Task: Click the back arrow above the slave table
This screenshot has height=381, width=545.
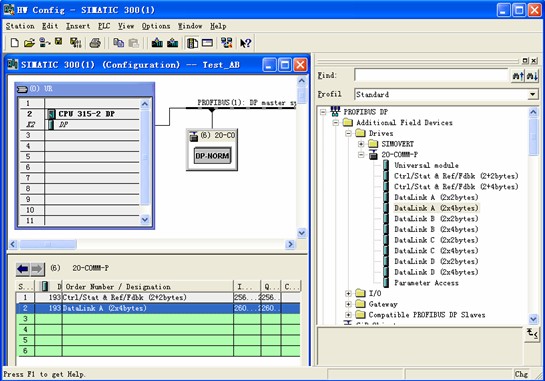Action: coord(23,269)
